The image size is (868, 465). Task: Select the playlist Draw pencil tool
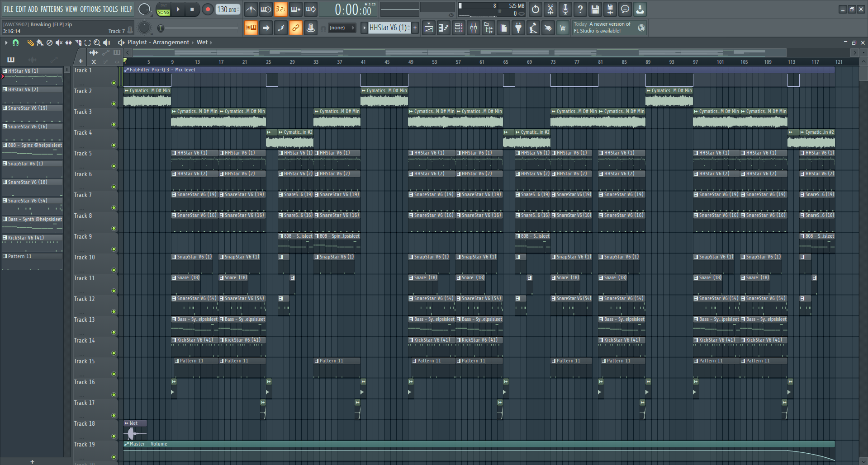(30, 42)
